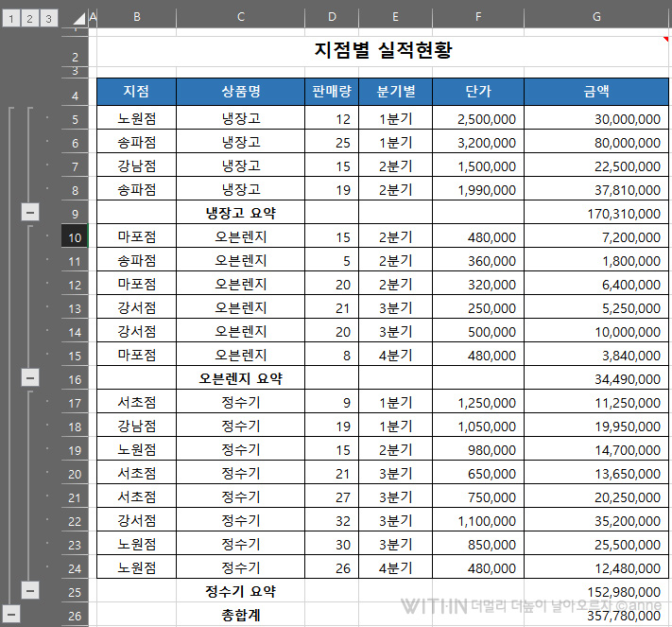Click the 지점 header cell

point(137,92)
